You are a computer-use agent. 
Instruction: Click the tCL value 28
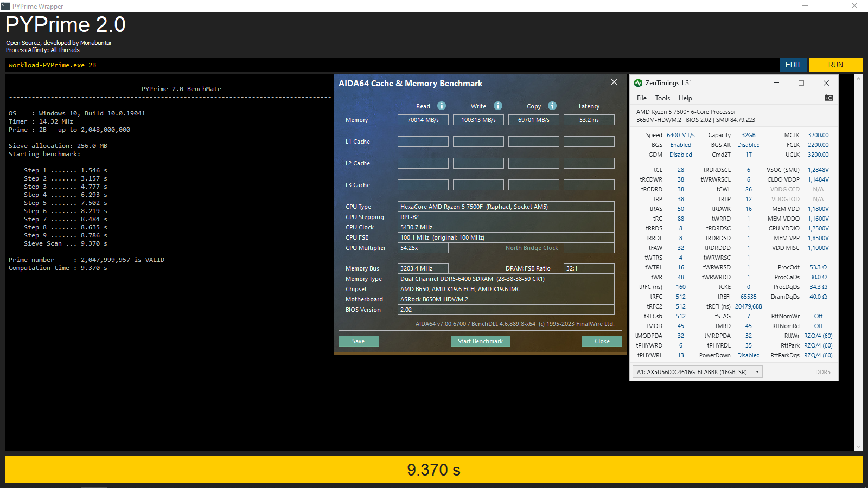[x=681, y=170]
